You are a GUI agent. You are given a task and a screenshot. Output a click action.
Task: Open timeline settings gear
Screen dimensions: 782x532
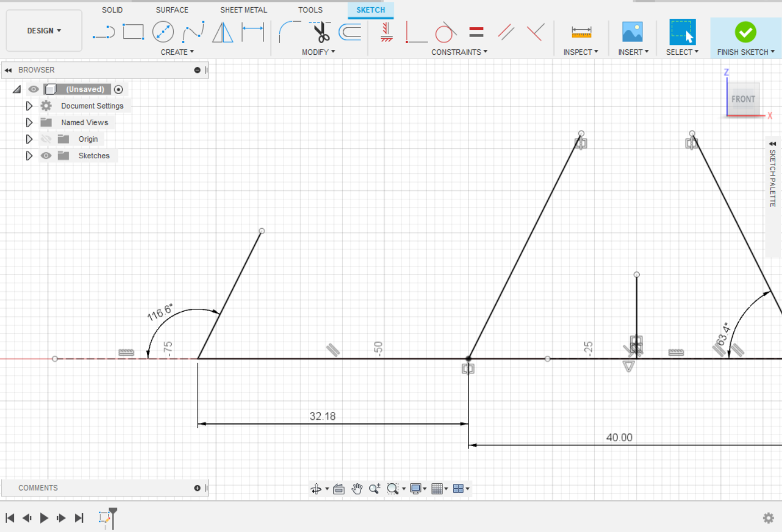pos(768,518)
